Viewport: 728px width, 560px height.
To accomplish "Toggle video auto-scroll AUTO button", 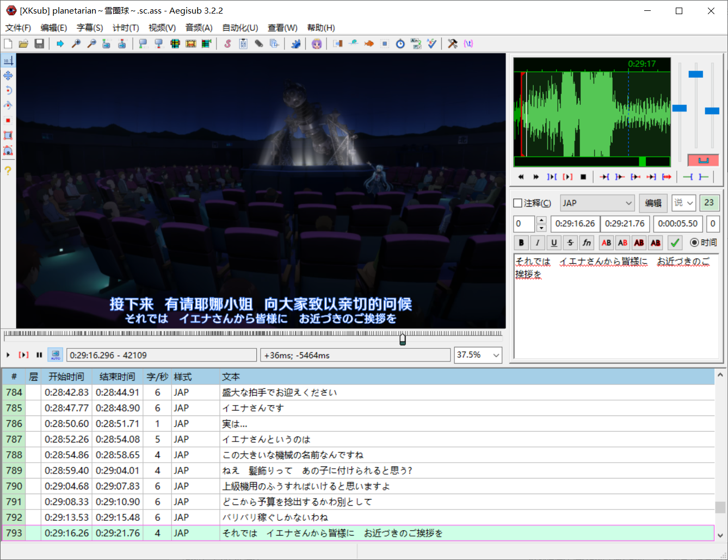I will point(55,355).
